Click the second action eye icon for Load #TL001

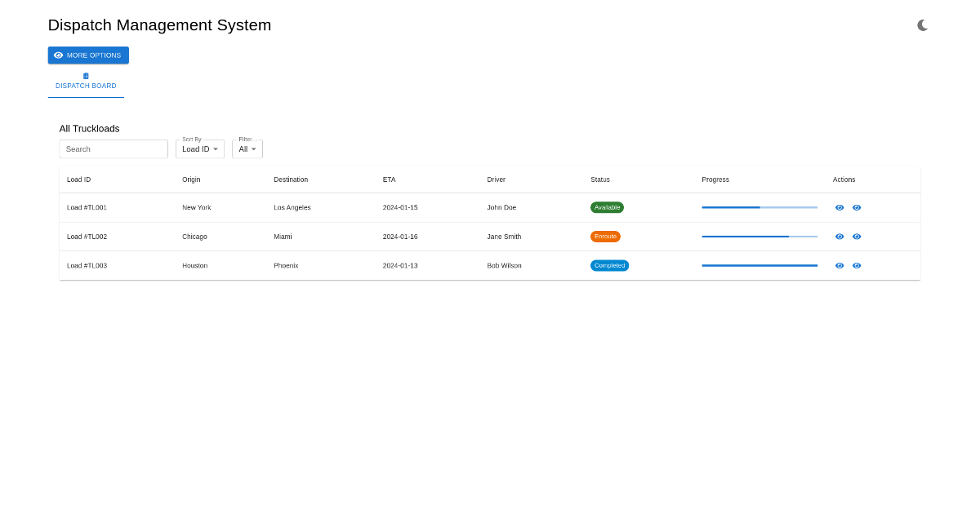[x=857, y=207]
